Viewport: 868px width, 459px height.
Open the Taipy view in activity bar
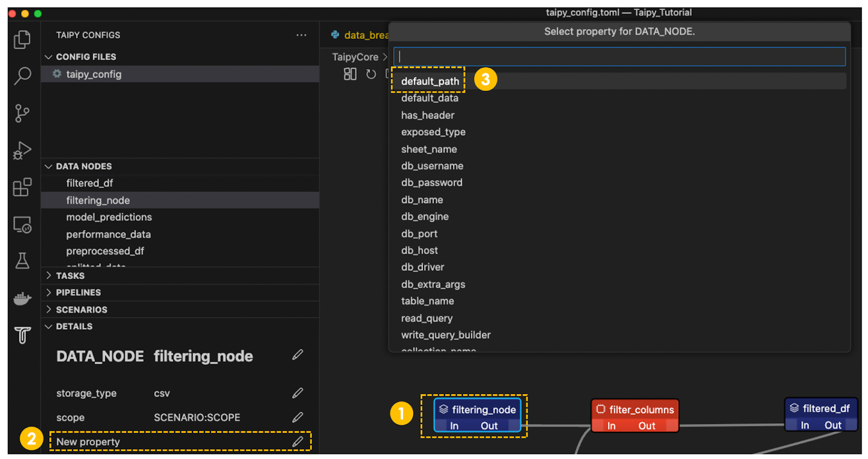click(x=22, y=335)
